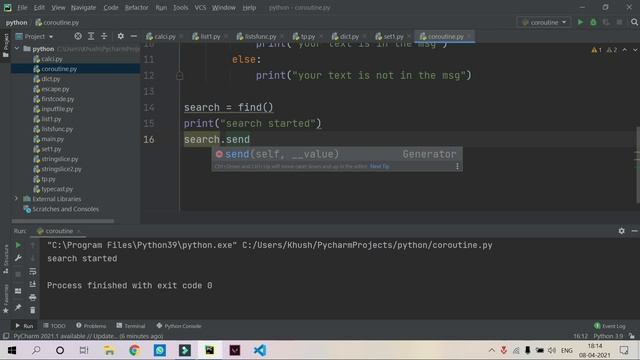Open completion popup more options
Screen dimensions: 640x360
point(457,166)
